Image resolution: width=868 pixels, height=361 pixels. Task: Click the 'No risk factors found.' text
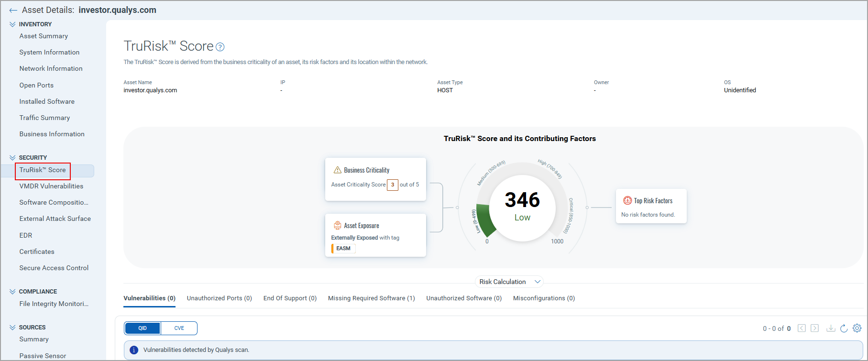(x=648, y=215)
